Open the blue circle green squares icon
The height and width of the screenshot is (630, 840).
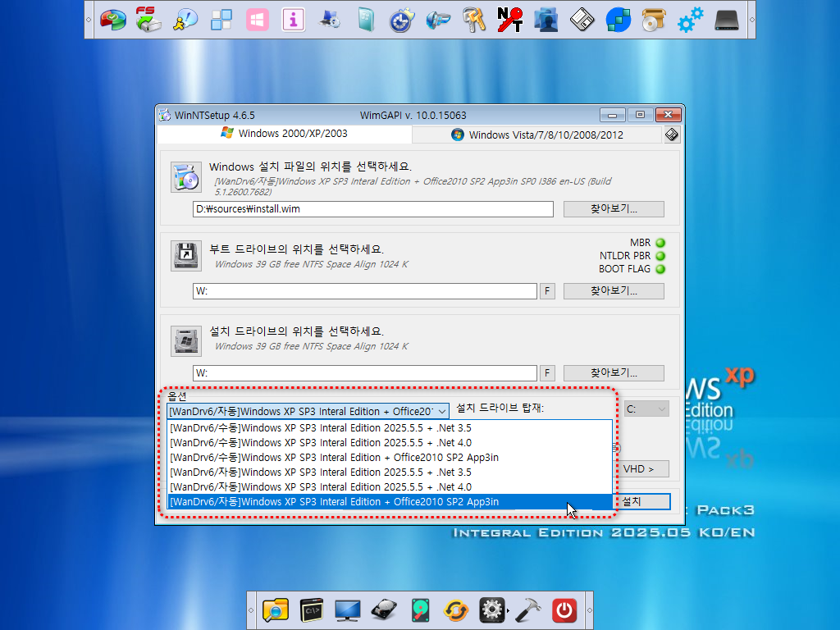(619, 20)
